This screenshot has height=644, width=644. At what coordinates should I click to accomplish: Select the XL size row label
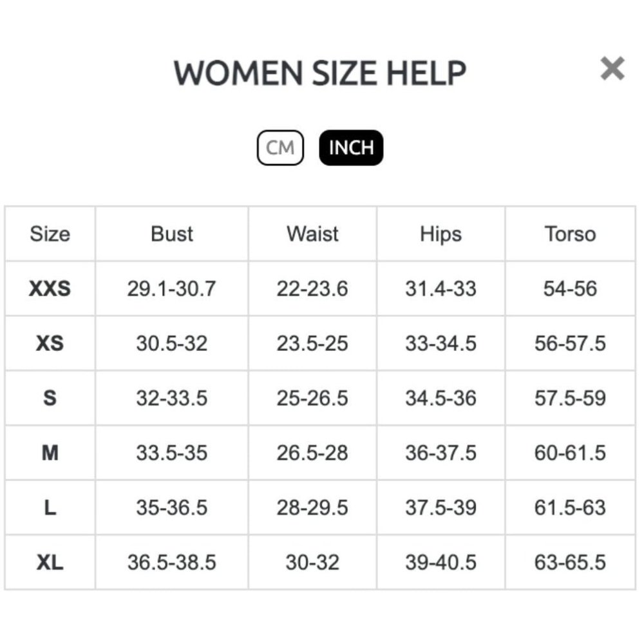50,562
